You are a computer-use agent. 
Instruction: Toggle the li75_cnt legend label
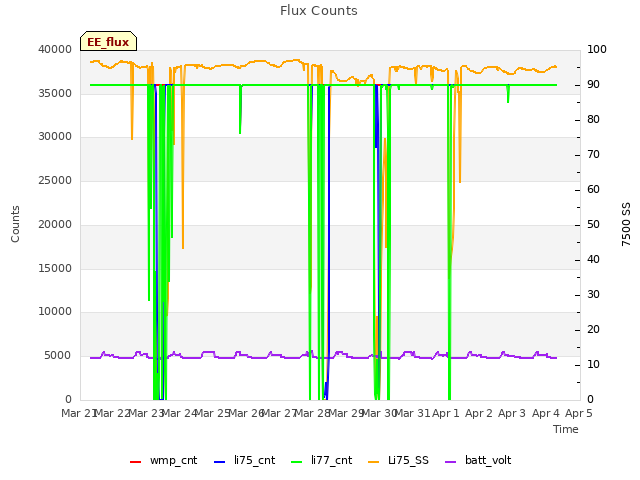point(254,460)
